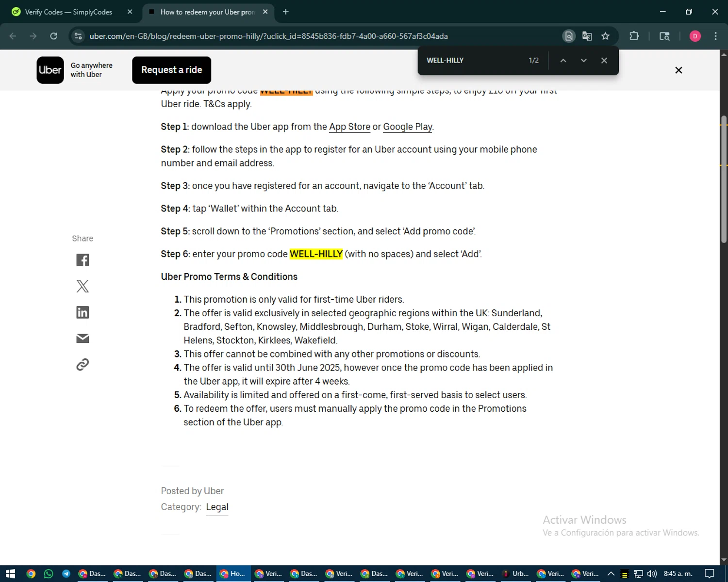Open Google Lens search icon in address bar

[569, 36]
